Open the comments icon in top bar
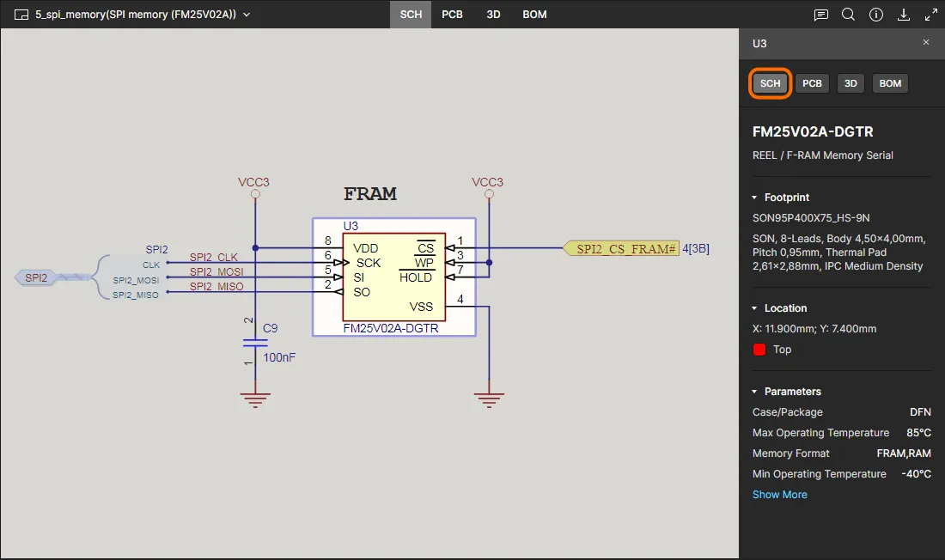 pyautogui.click(x=821, y=15)
